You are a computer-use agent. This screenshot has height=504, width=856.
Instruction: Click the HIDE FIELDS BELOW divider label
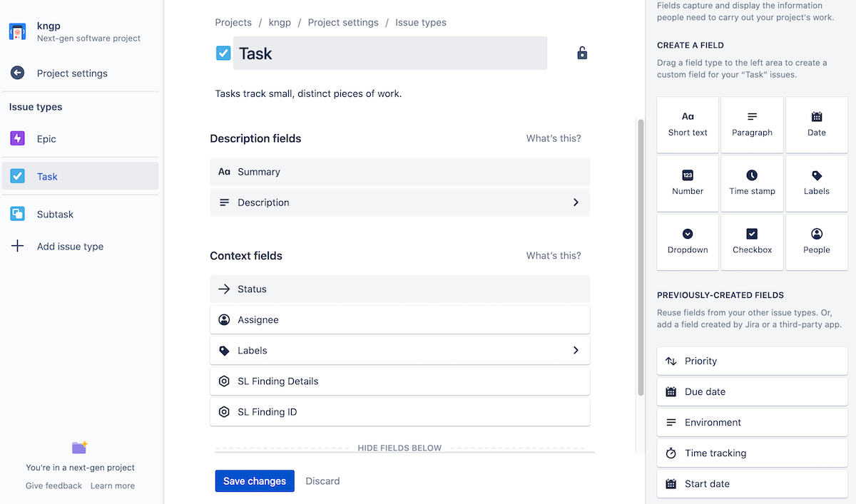click(x=399, y=448)
